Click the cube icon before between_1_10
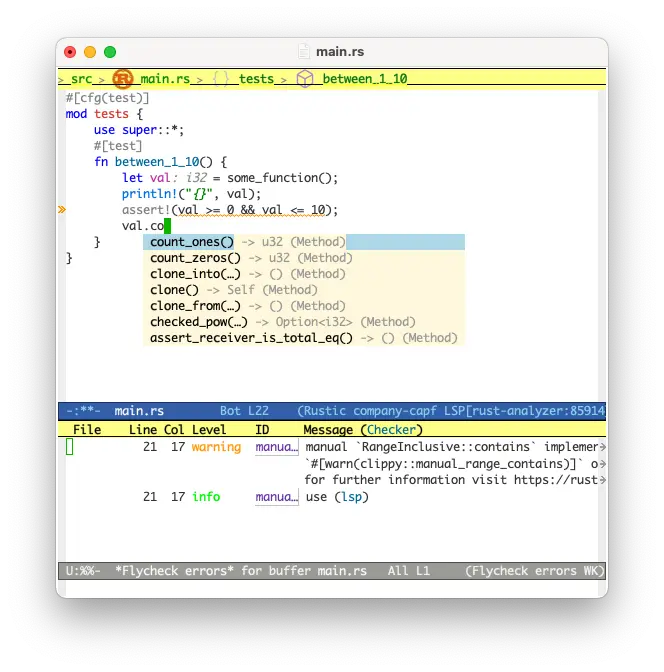This screenshot has height=672, width=664. pyautogui.click(x=305, y=79)
